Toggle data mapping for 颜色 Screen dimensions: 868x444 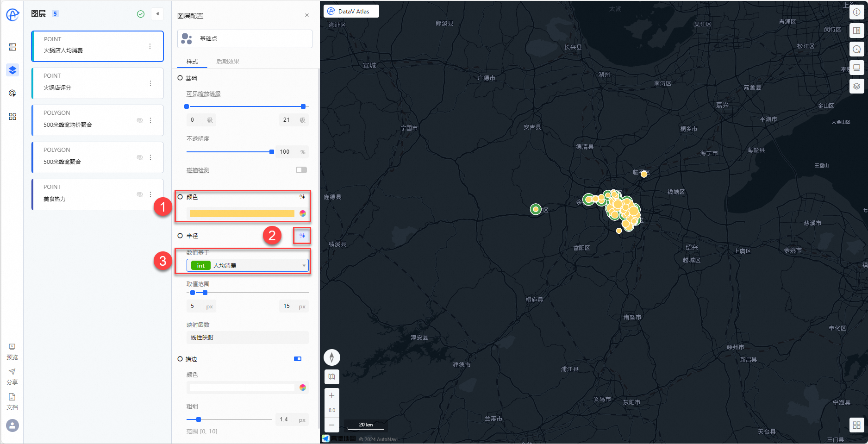[302, 197]
